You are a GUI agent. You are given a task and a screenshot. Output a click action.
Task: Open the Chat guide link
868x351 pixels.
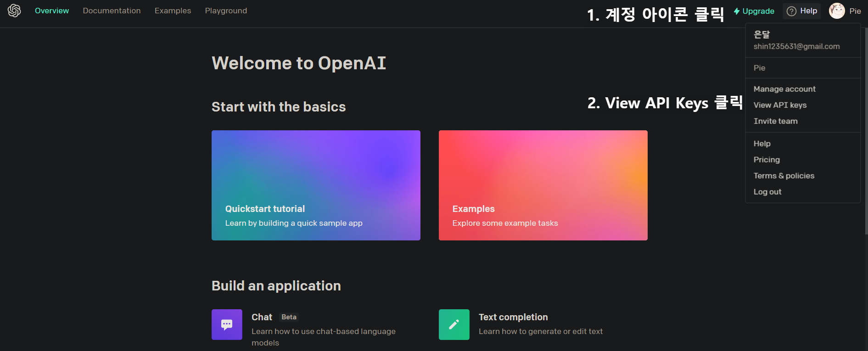pyautogui.click(x=262, y=317)
